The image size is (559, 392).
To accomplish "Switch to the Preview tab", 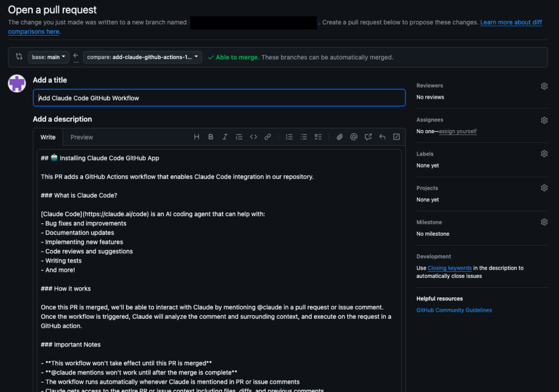I will click(82, 138).
